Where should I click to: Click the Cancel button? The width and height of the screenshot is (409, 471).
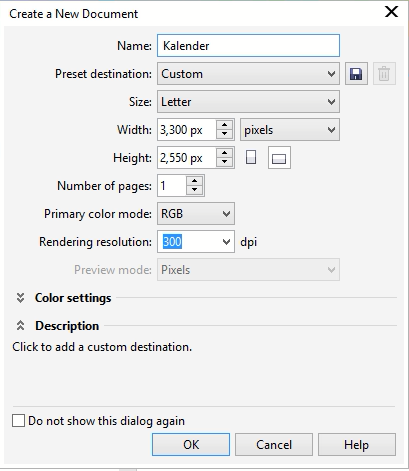coord(274,445)
